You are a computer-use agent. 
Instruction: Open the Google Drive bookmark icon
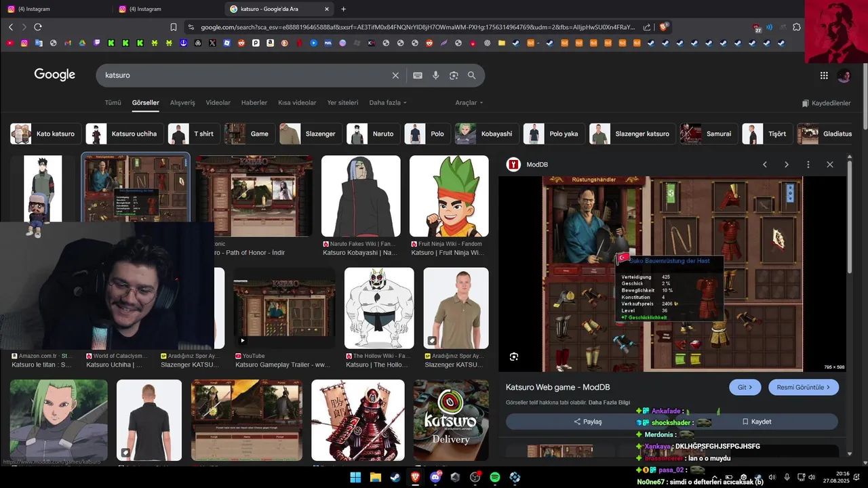click(81, 43)
